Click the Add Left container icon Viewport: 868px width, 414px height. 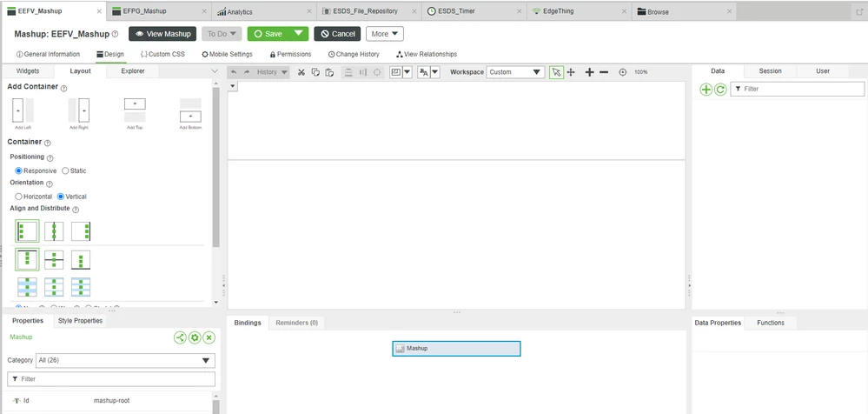(x=23, y=110)
